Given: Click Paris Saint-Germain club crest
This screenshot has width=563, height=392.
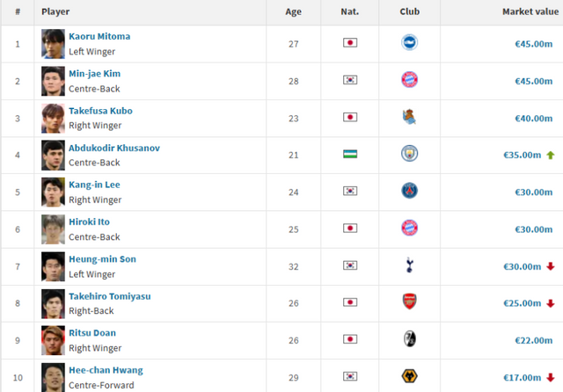Looking at the screenshot, I should (409, 191).
